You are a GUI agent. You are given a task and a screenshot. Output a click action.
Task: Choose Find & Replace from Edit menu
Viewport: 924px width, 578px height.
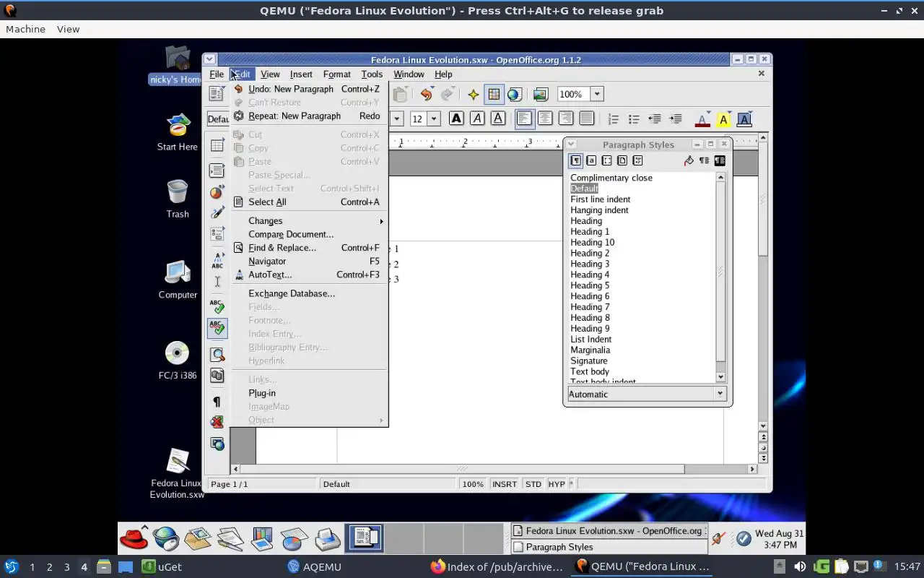(309, 248)
